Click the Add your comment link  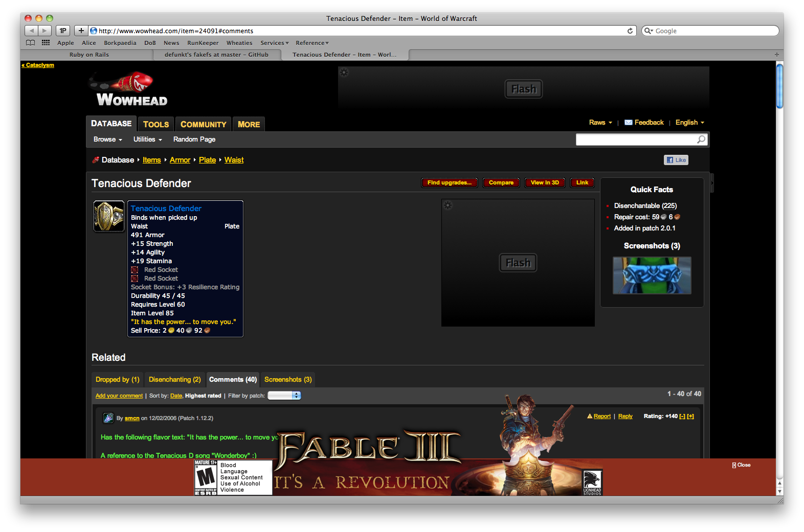click(x=119, y=396)
